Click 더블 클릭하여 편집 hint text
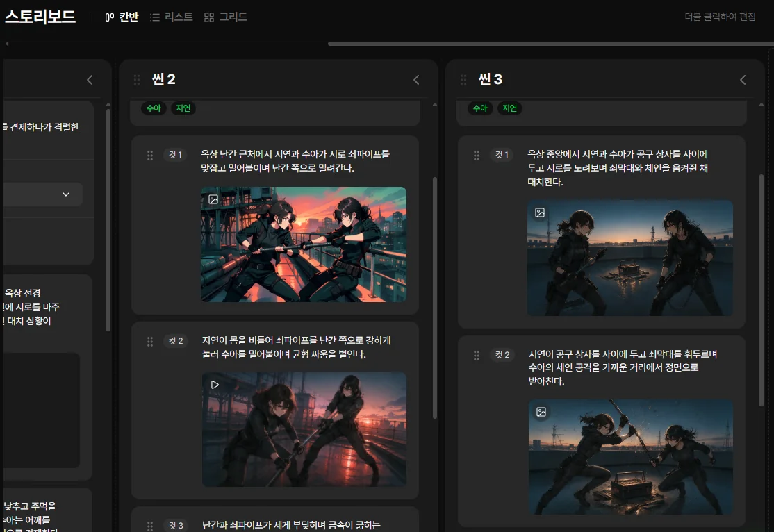774x532 pixels. pos(721,17)
